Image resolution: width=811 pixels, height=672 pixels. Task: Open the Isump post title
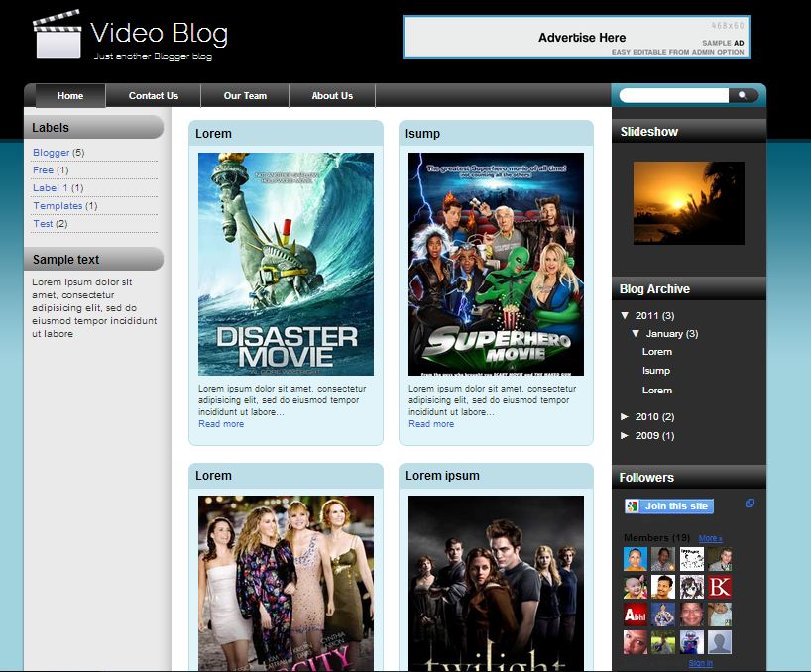pyautogui.click(x=422, y=134)
